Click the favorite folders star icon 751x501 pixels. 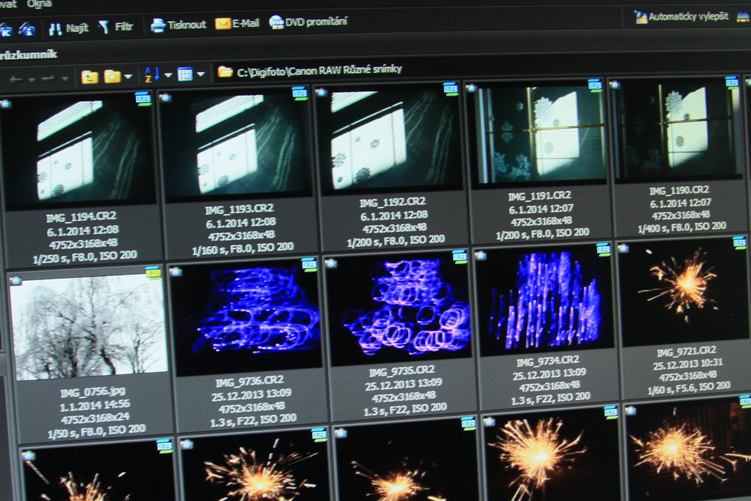pyautogui.click(x=112, y=76)
